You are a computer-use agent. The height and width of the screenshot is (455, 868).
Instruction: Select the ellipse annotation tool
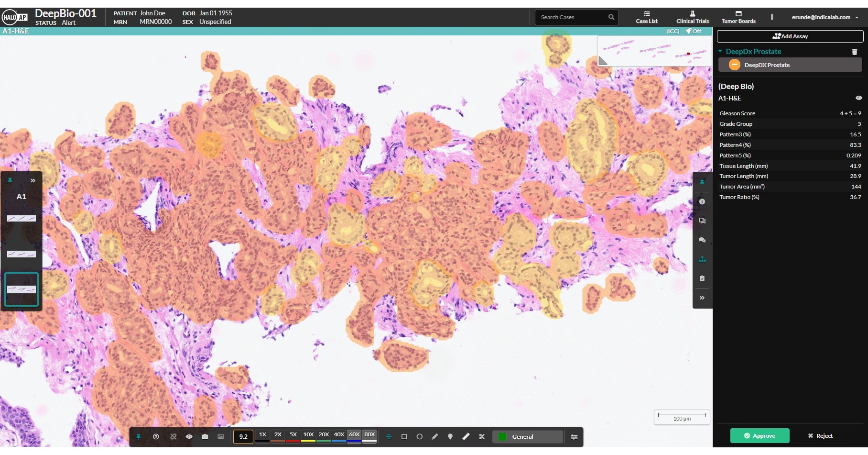[x=419, y=436]
